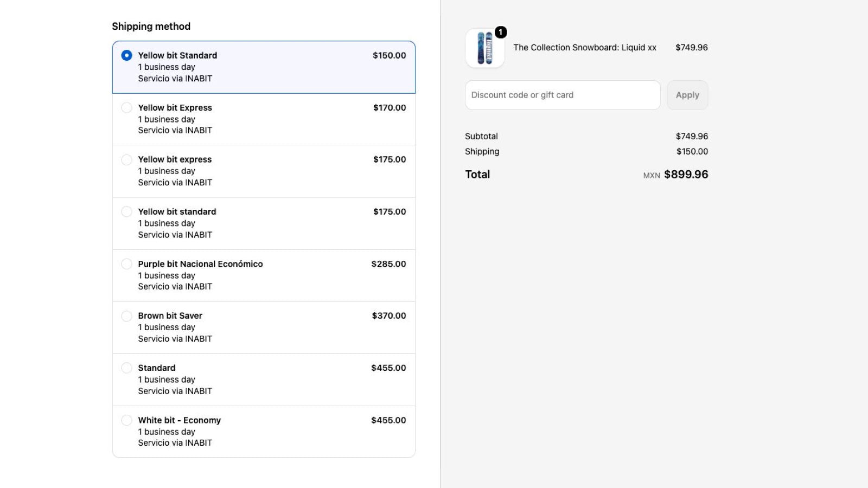Click the $370.00 Brown bit Saver price
Screen dimensions: 868x488
(389, 316)
